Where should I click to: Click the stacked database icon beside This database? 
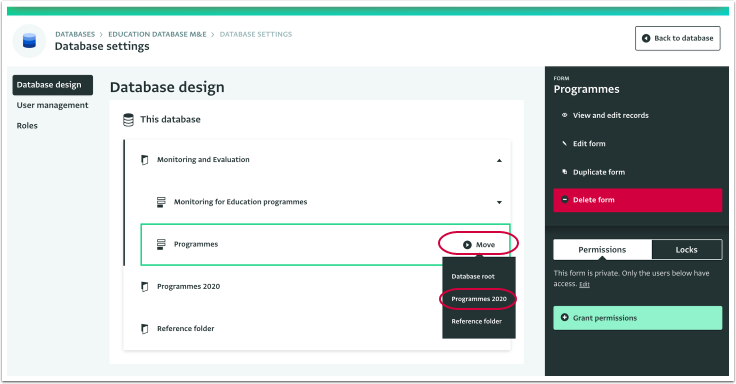(x=128, y=120)
